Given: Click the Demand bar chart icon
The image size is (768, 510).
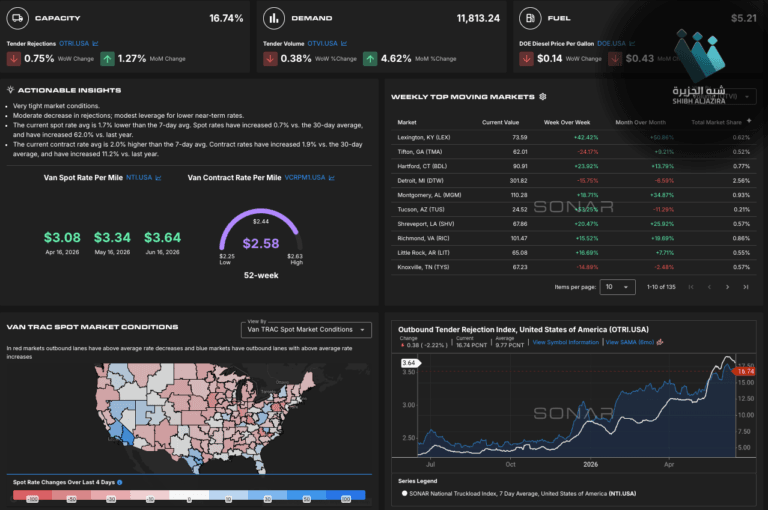Looking at the screenshot, I should pos(274,18).
